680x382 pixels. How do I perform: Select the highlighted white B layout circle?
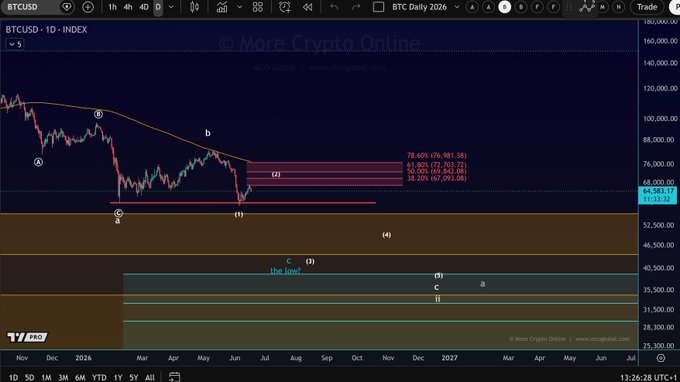tap(504, 7)
